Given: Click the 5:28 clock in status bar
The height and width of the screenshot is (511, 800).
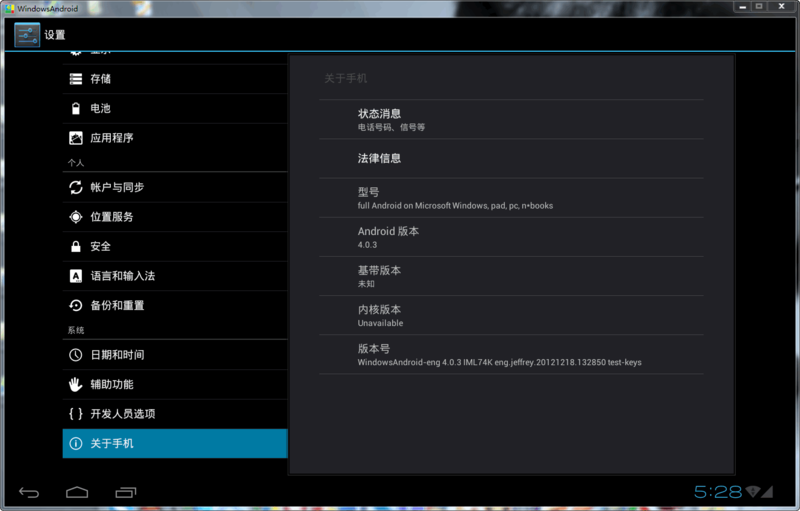Looking at the screenshot, I should (x=717, y=492).
